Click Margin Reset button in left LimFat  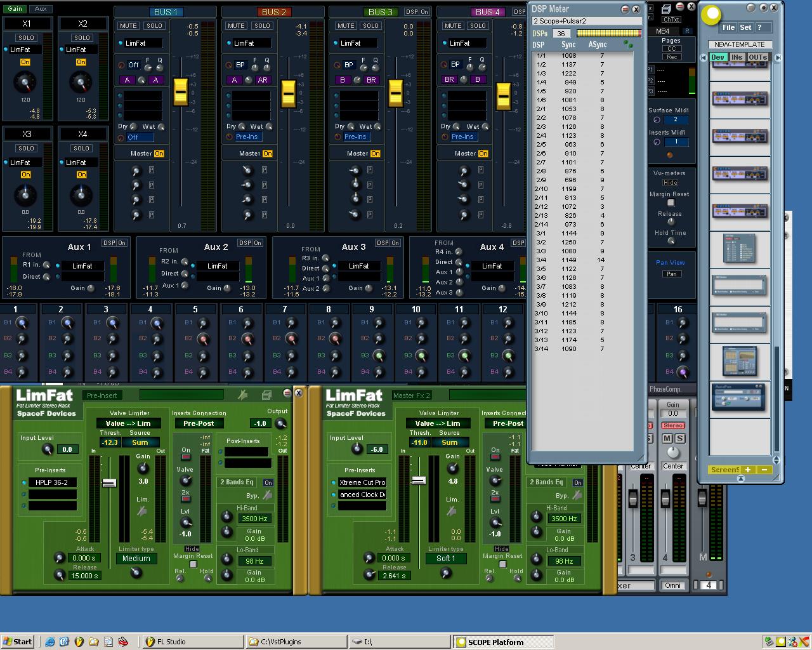click(x=193, y=564)
